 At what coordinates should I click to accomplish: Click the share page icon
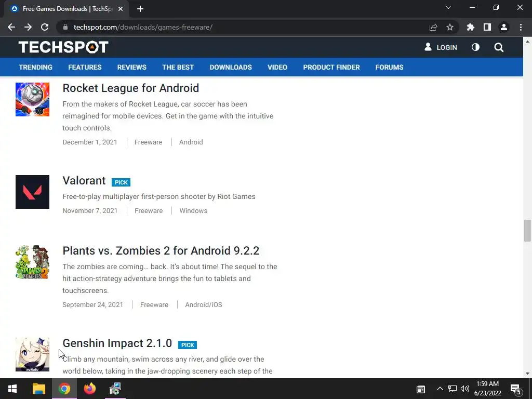click(x=433, y=27)
